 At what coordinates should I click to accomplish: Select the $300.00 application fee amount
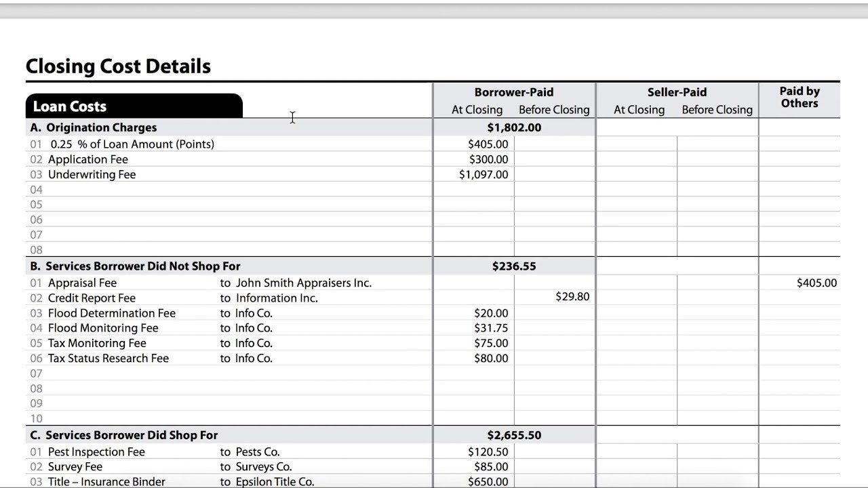tap(488, 159)
